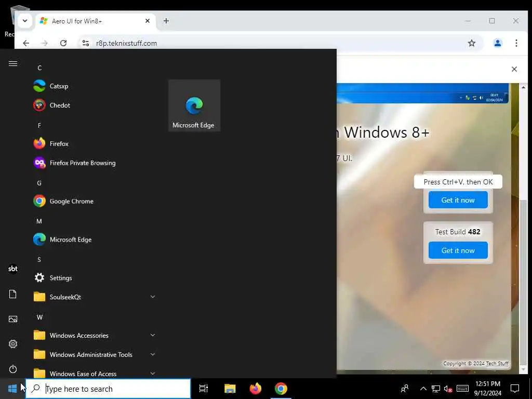Screen dimensions: 532x399
Task: Expand Windows Administrative Tools folder
Action: pyautogui.click(x=95, y=354)
